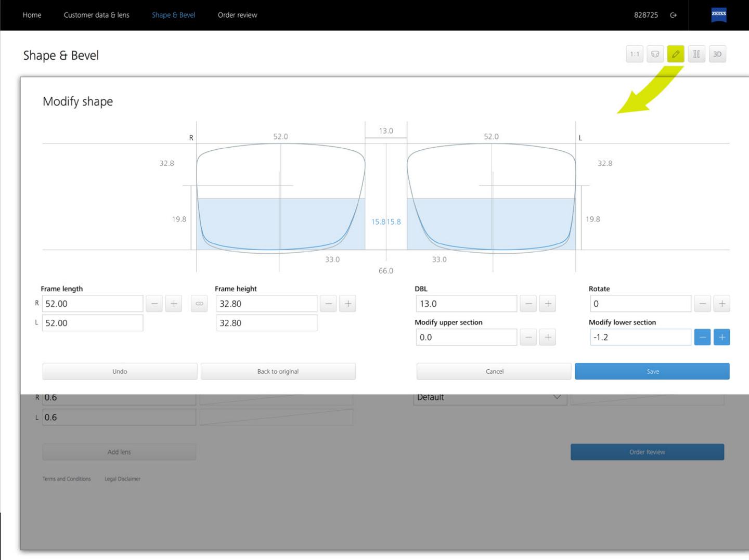Decrease DBL with the minus button
Screen dimensions: 749x560
click(x=528, y=303)
